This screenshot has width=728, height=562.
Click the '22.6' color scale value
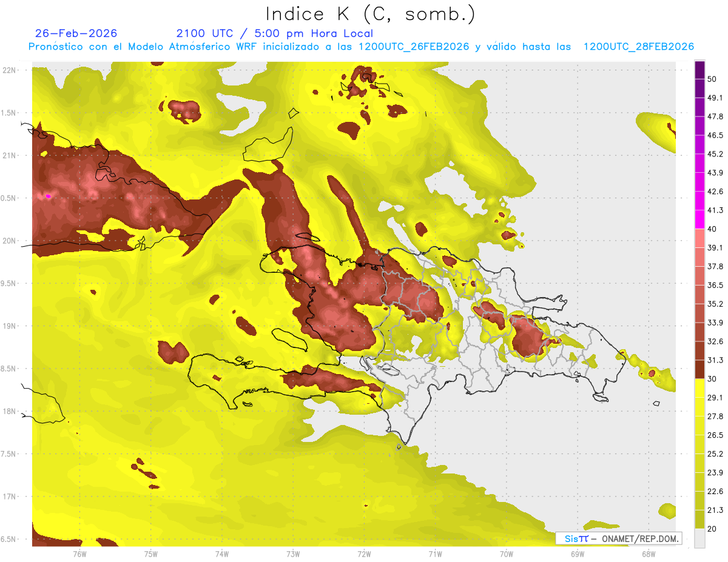pos(715,492)
